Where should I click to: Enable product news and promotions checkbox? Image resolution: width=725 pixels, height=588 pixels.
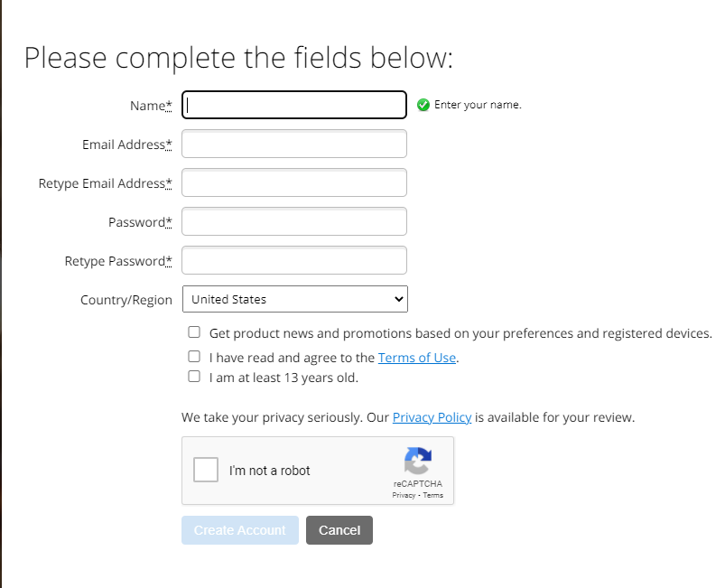point(194,332)
